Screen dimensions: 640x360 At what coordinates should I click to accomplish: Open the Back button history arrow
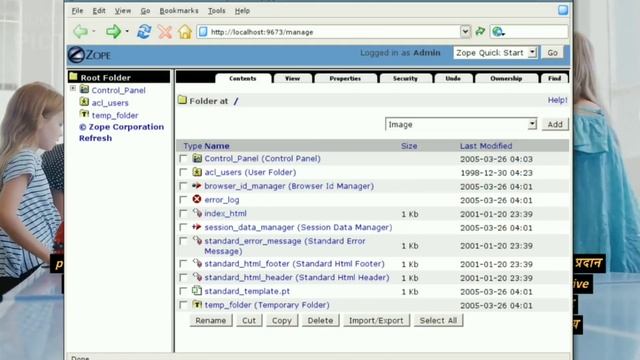coord(94,31)
